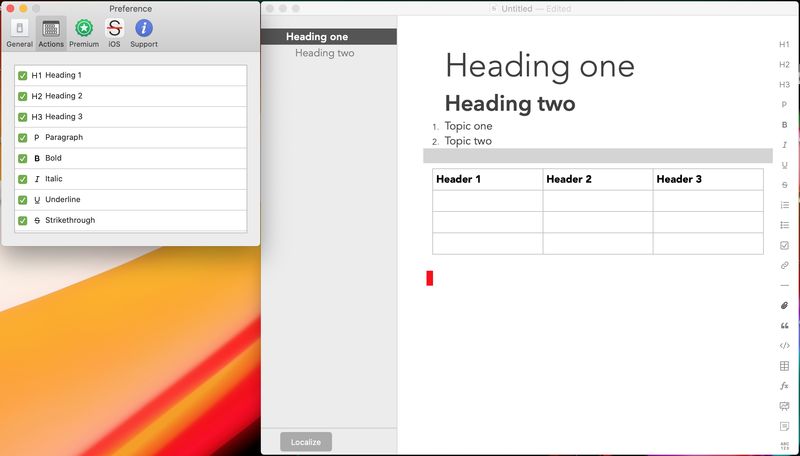Insert a numbered list from the sidebar
Screen dimensions: 800x456
784,205
